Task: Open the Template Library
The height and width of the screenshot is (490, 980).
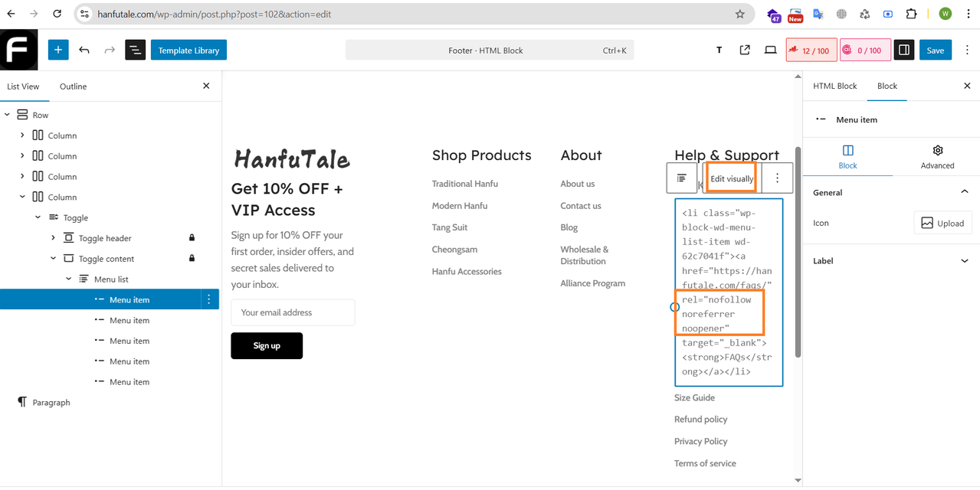Action: (x=188, y=51)
